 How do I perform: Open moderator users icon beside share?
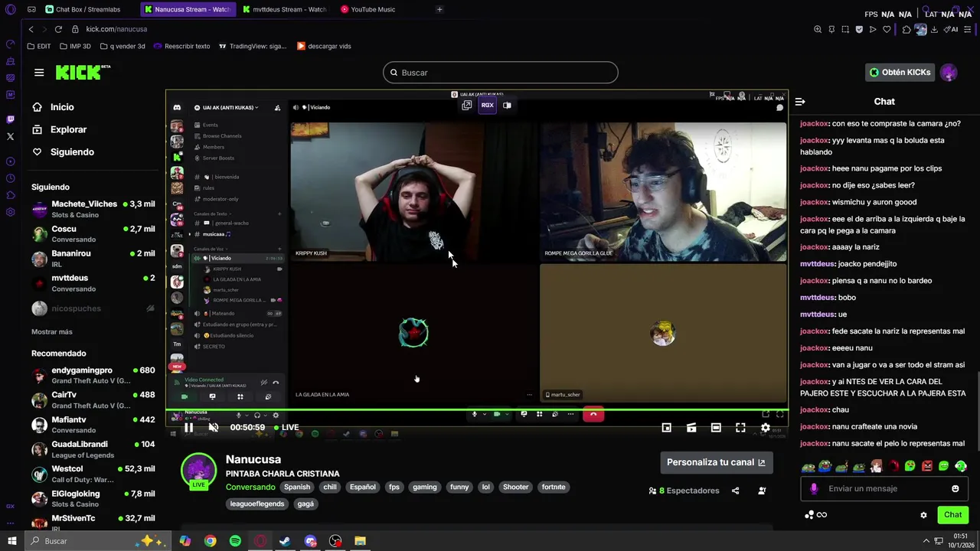[762, 491]
